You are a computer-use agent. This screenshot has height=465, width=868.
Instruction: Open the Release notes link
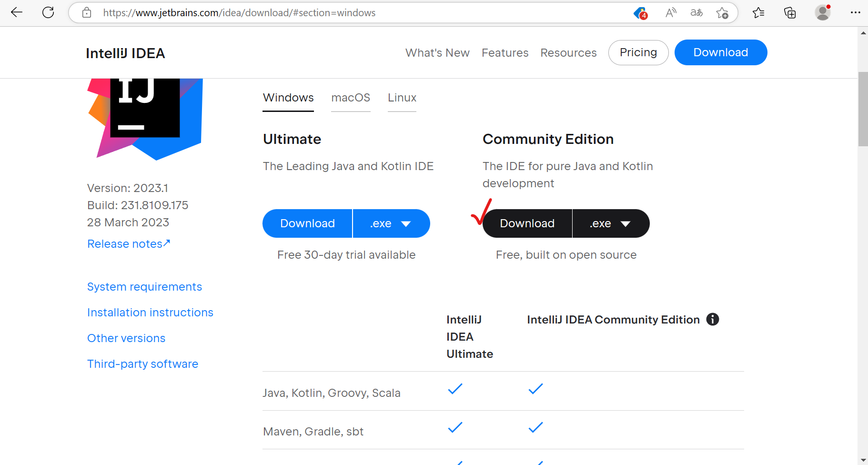pyautogui.click(x=129, y=244)
